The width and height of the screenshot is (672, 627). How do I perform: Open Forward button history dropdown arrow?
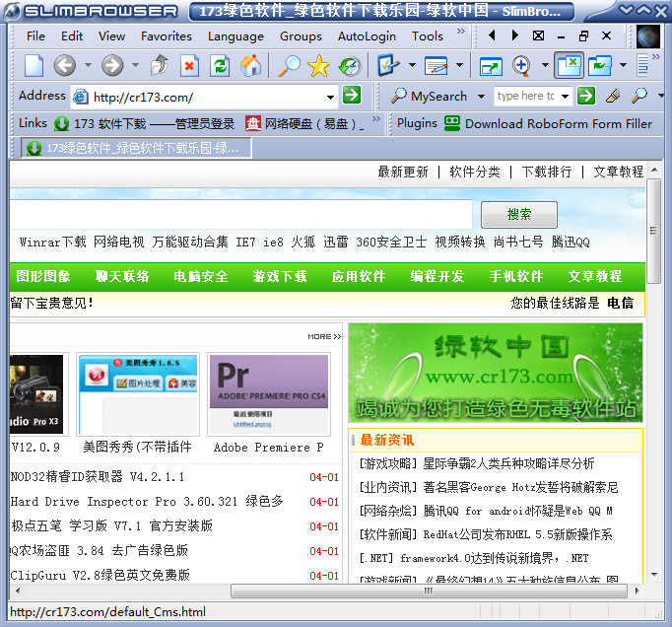click(135, 66)
